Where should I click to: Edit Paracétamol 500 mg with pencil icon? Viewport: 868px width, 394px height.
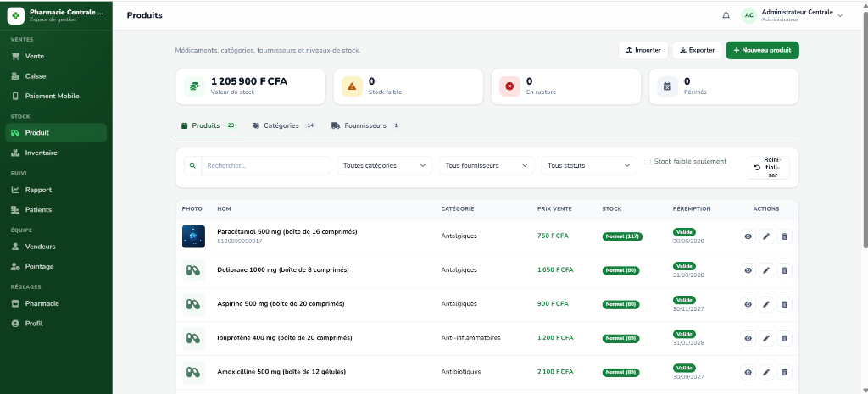pyautogui.click(x=766, y=237)
